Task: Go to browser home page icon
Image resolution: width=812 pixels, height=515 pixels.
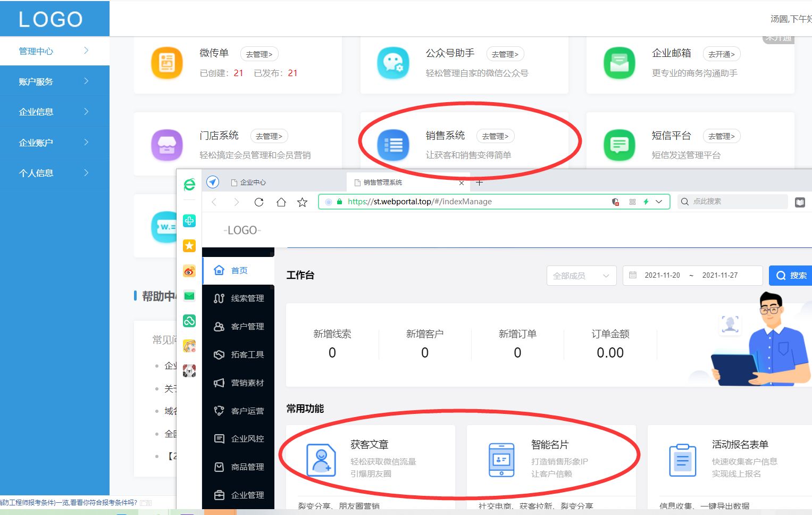Action: (x=281, y=202)
